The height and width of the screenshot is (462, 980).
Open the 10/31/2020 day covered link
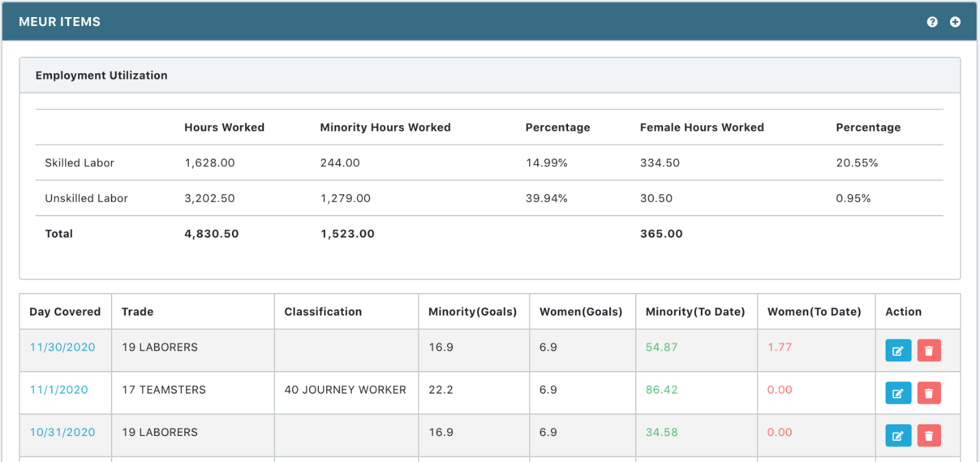click(x=62, y=432)
